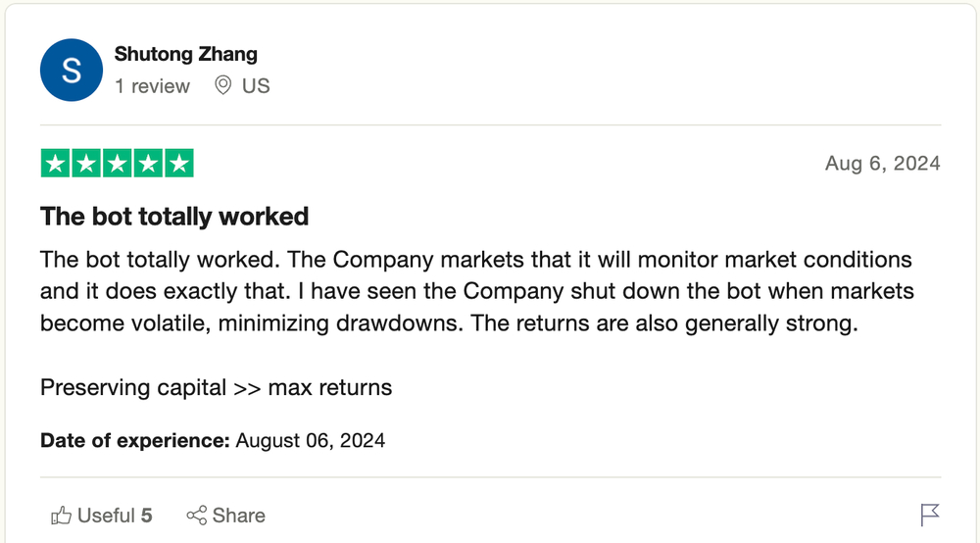The height and width of the screenshot is (543, 980).
Task: Click the Aug 6, 2024 review date
Action: pyautogui.click(x=883, y=163)
